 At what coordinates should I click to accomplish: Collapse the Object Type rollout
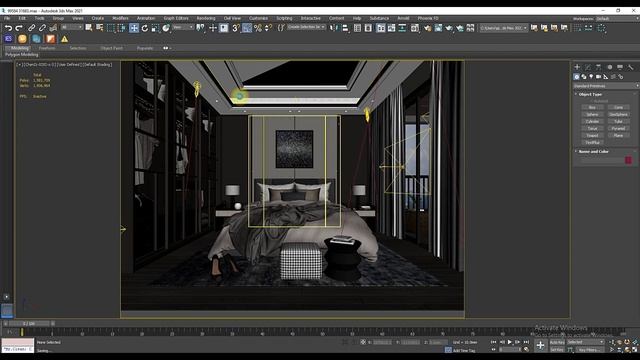[x=590, y=94]
